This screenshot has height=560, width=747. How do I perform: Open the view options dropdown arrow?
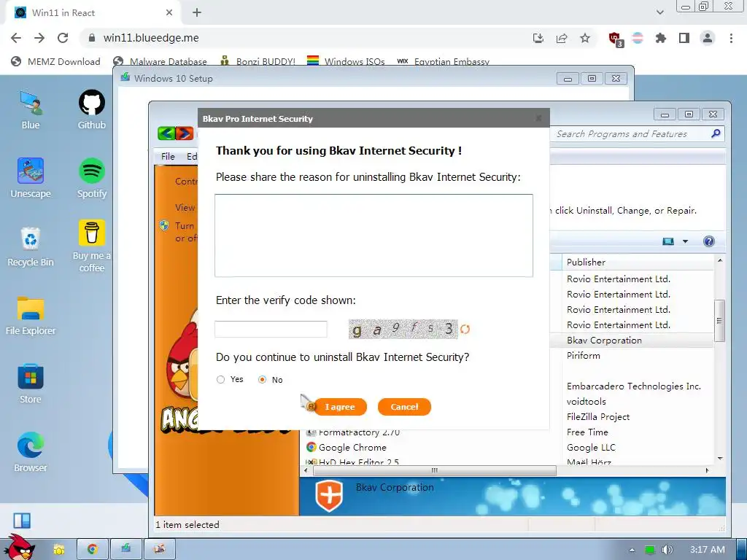pos(685,241)
